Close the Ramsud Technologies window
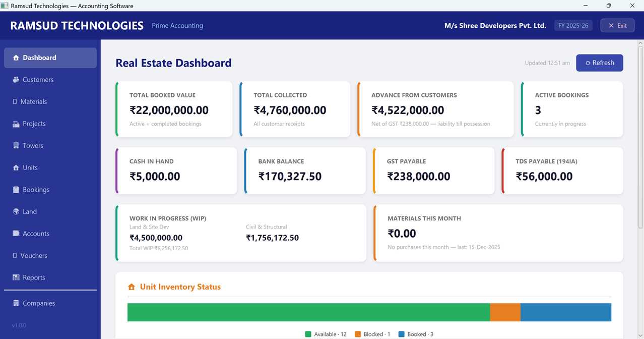This screenshot has width=644, height=339. click(x=632, y=6)
